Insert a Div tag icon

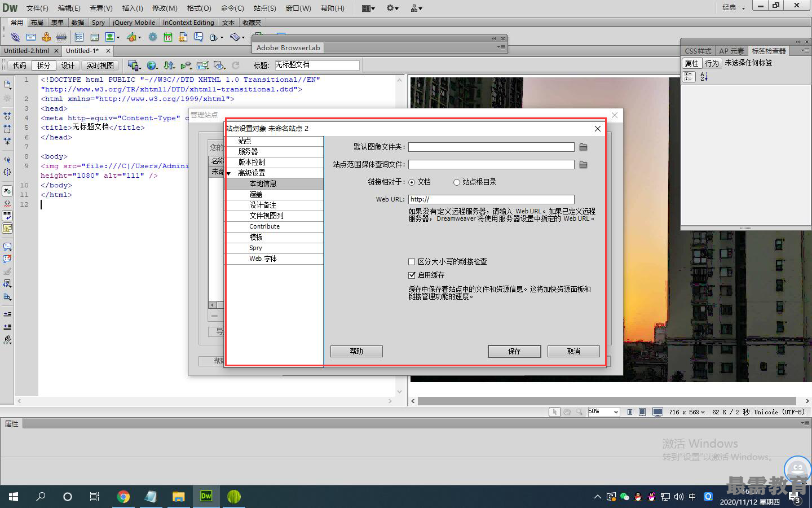click(x=94, y=37)
